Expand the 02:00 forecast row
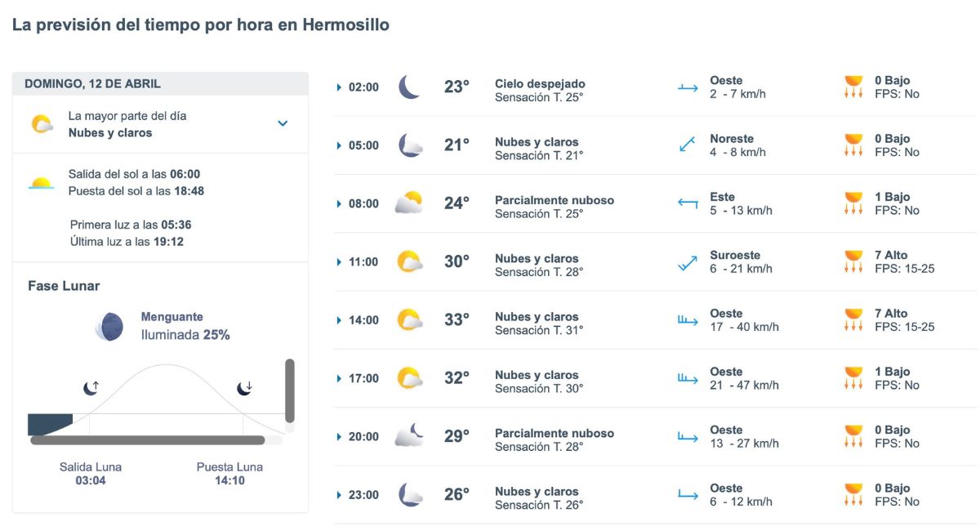This screenshot has height=531, width=980. coord(337,86)
